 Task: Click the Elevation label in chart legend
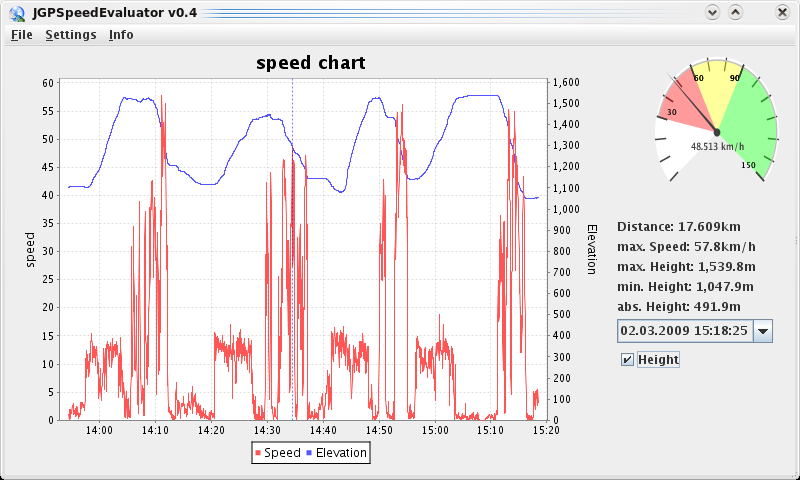pos(341,453)
